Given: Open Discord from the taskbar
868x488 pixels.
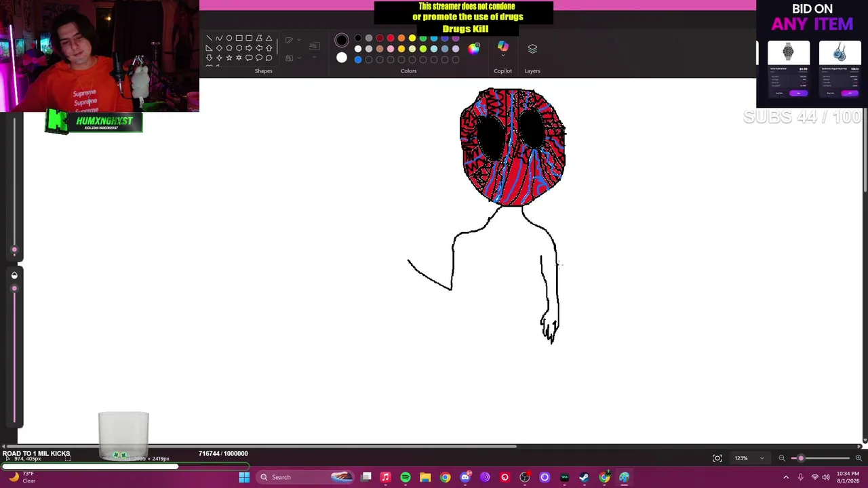Looking at the screenshot, I should 465,477.
